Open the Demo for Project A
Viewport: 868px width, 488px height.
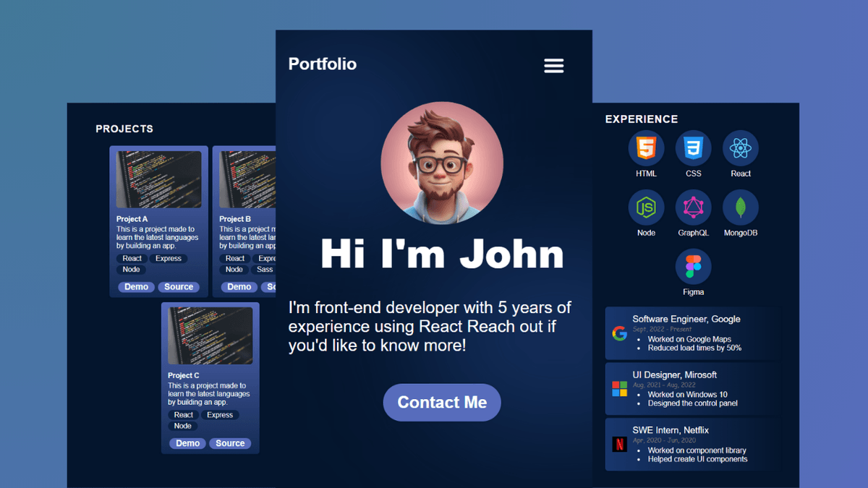136,287
